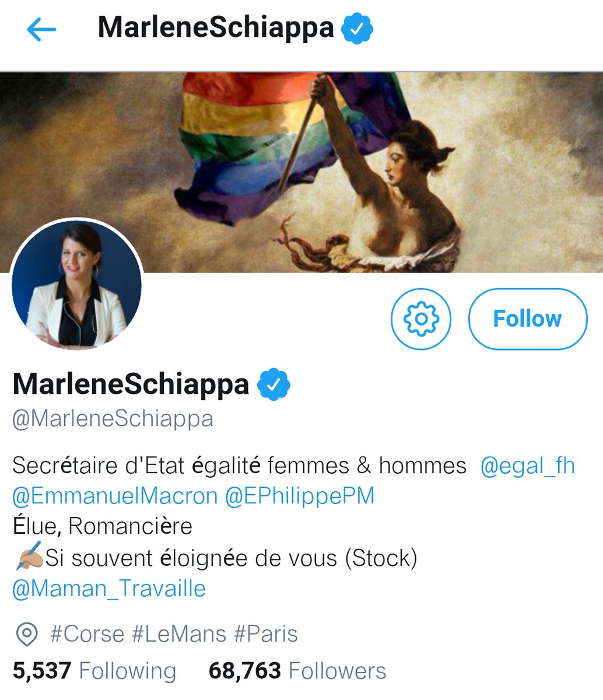
Task: Click the #LeMans hashtag
Action: point(179,634)
